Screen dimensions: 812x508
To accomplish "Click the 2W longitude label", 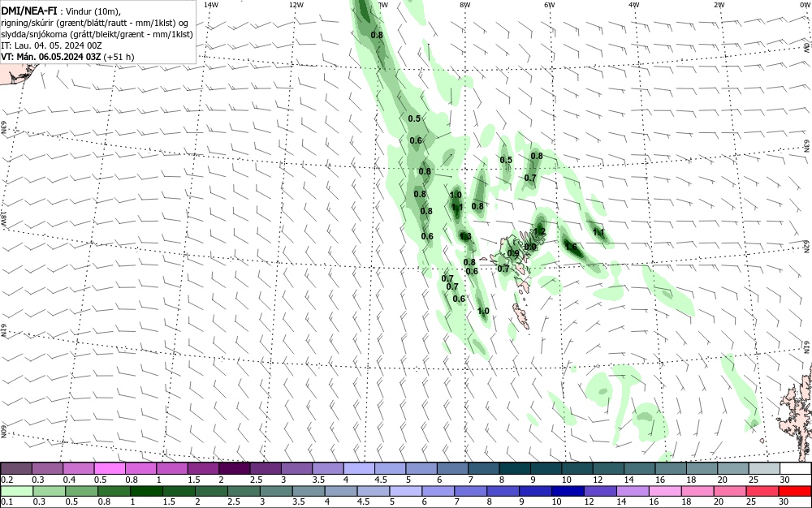I will click(x=719, y=5).
